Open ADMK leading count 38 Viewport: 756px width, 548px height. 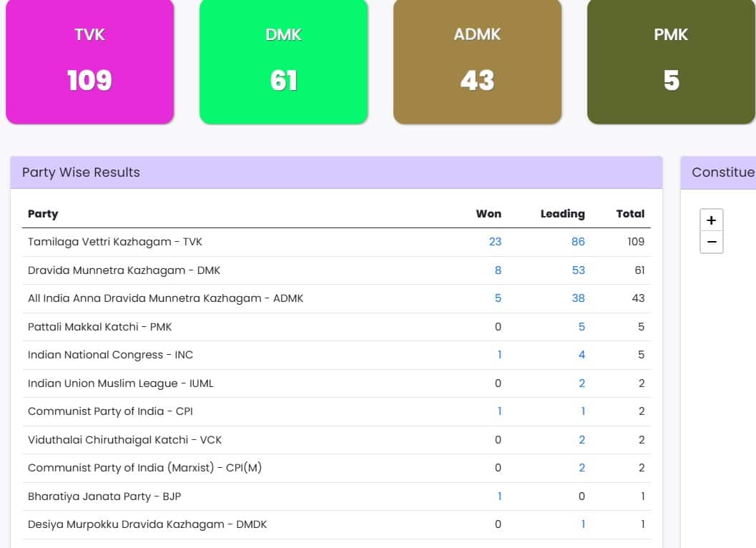(x=578, y=298)
